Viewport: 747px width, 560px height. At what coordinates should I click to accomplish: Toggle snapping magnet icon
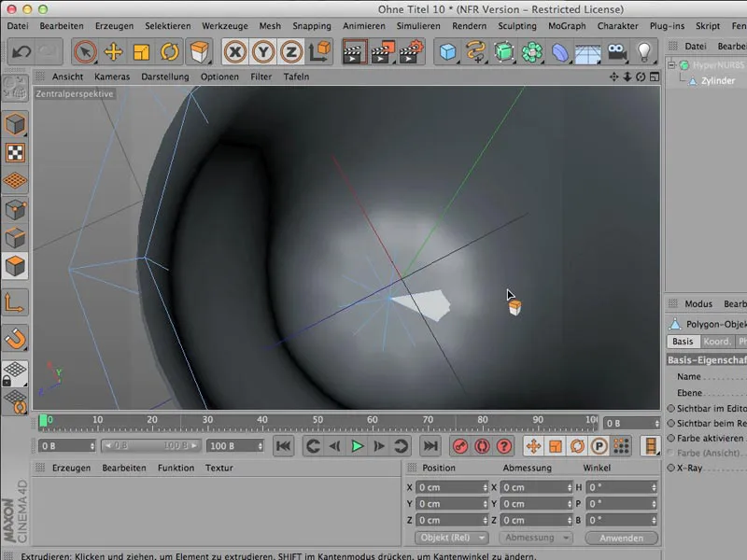(15, 339)
